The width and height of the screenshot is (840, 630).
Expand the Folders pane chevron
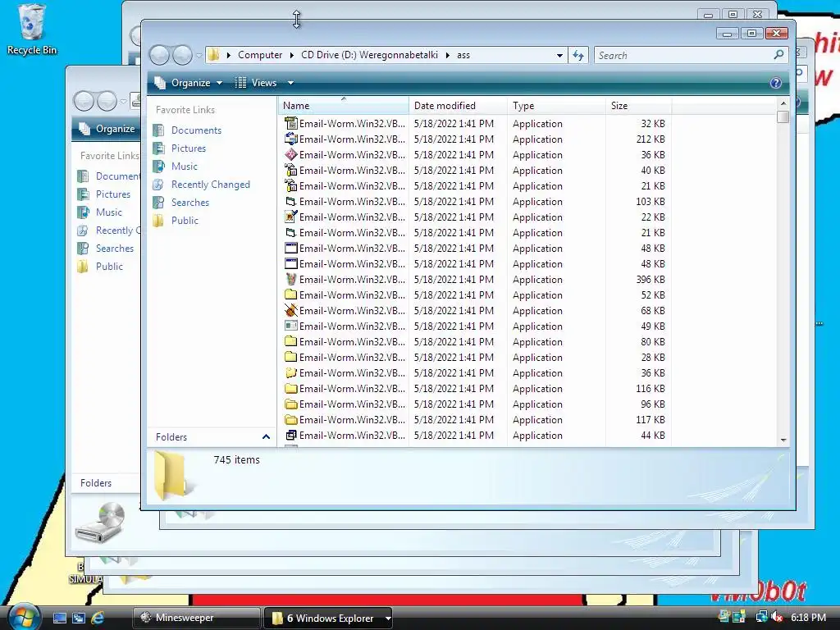[x=266, y=436]
